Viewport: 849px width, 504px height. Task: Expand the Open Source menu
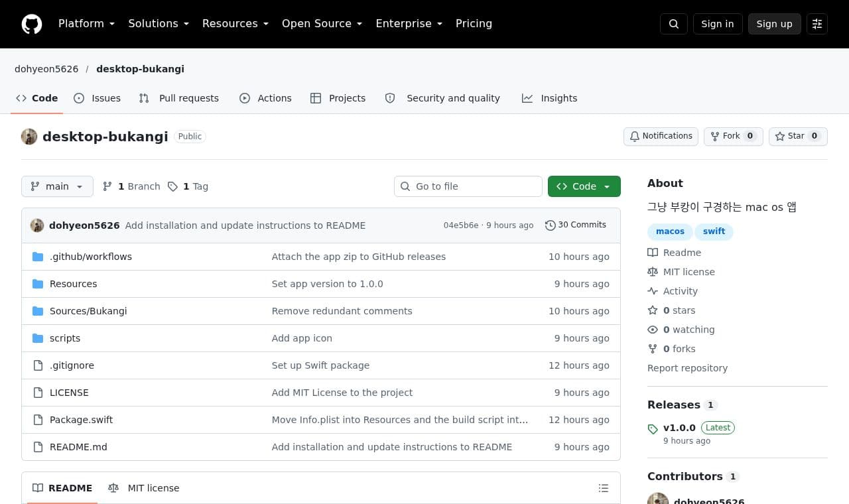[x=322, y=24]
